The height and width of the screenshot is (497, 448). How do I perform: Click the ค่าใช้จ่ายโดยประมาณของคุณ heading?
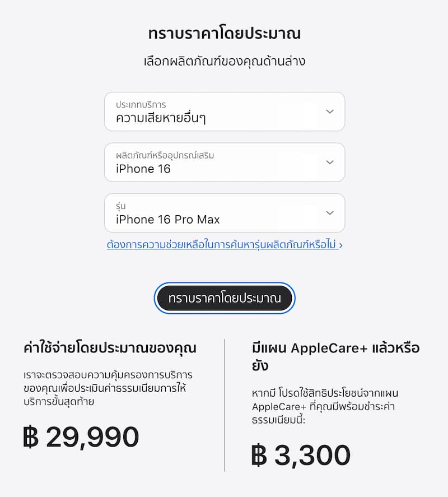pyautogui.click(x=110, y=348)
